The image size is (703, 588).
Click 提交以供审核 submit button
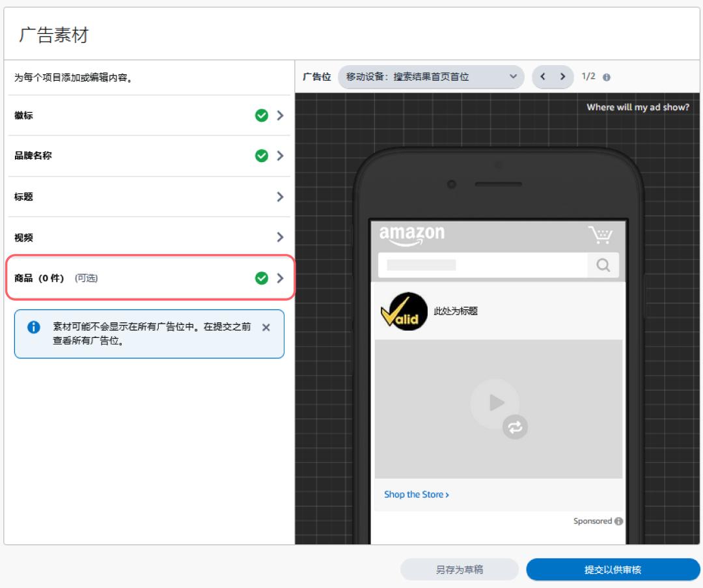pos(613,570)
